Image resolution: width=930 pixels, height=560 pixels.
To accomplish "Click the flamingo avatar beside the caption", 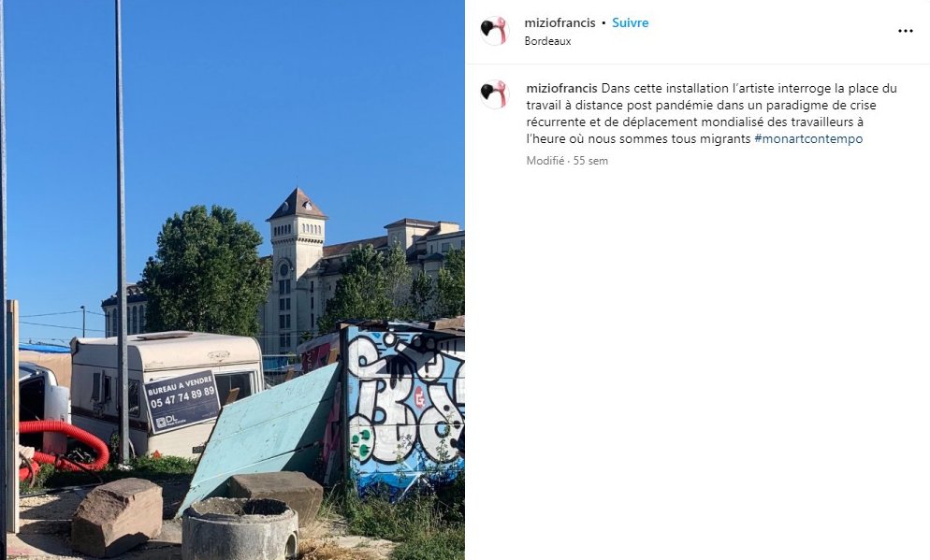I will click(495, 94).
